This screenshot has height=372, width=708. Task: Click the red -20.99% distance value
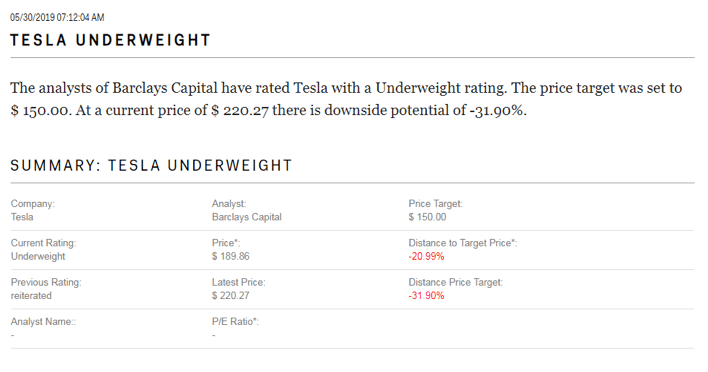point(426,256)
